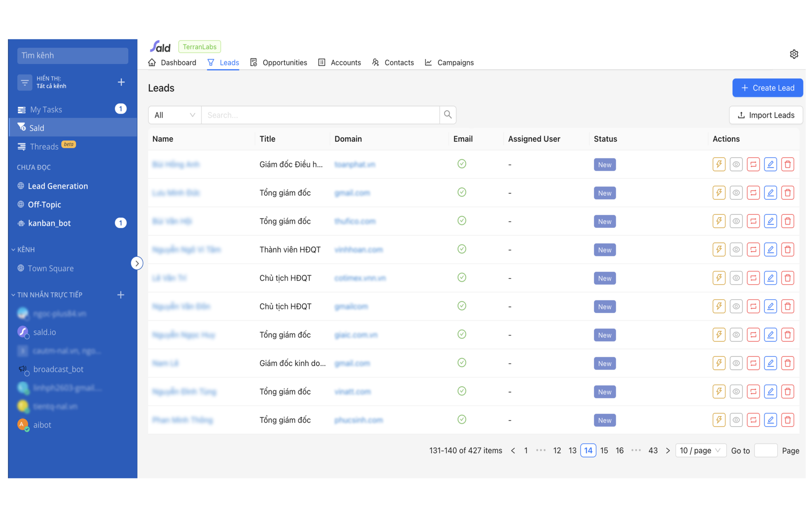The image size is (812, 508).
Task: Toggle the eye view icon in first row
Action: pyautogui.click(x=736, y=164)
